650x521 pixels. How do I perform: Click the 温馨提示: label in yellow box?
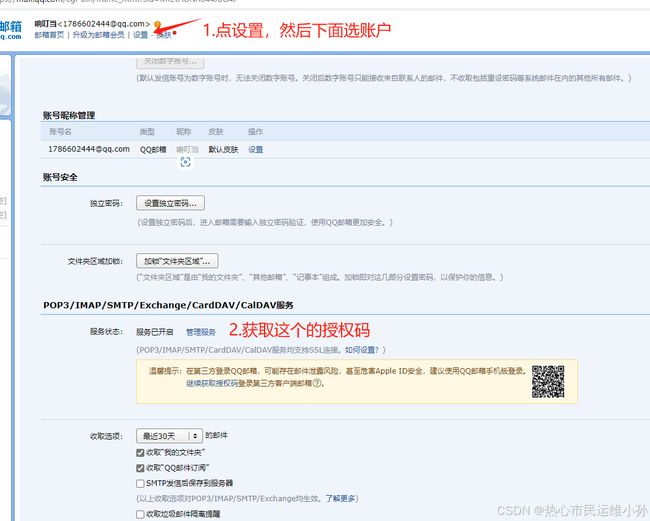pyautogui.click(x=165, y=371)
